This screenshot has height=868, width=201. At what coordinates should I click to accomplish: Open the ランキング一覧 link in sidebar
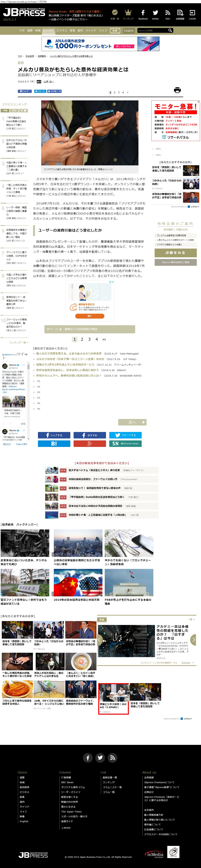(x=18, y=342)
